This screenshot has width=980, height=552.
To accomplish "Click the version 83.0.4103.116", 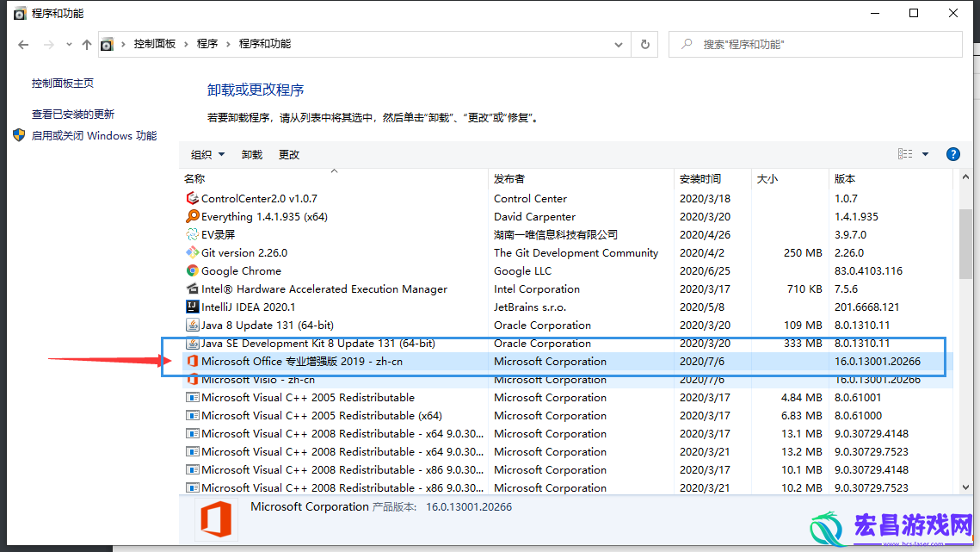I will (x=869, y=271).
